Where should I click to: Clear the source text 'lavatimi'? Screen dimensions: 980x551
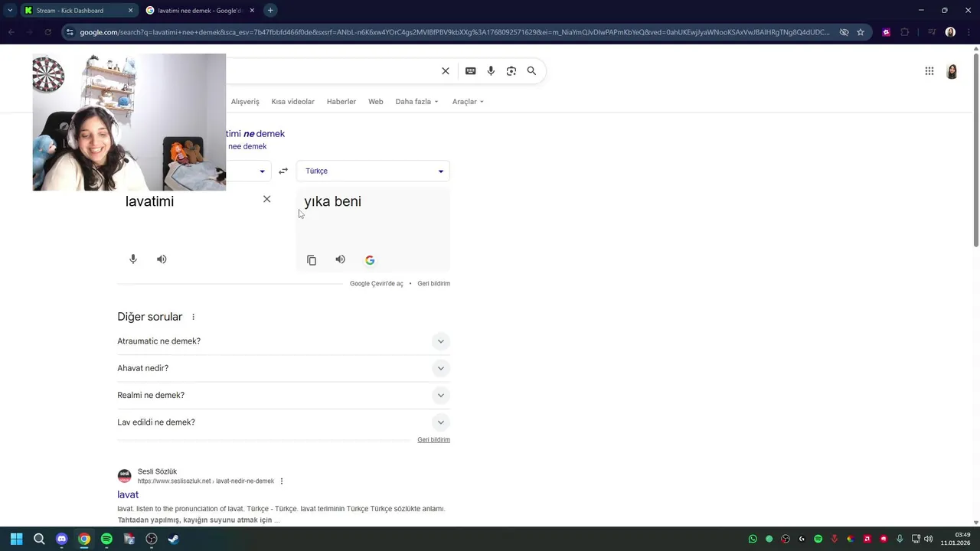266,199
